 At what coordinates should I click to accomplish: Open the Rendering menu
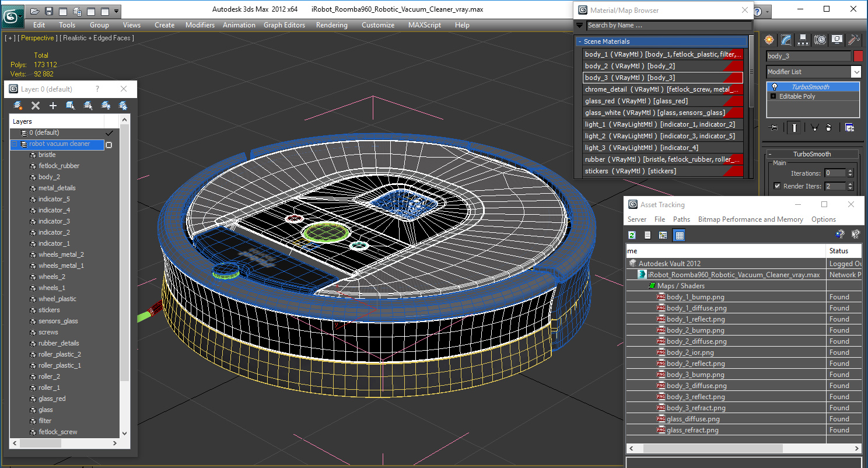331,25
